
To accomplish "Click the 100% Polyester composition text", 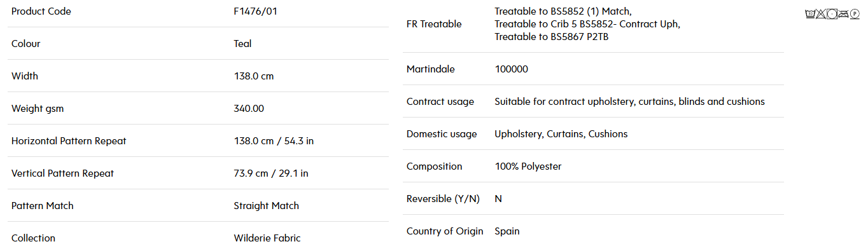I will point(528,166).
